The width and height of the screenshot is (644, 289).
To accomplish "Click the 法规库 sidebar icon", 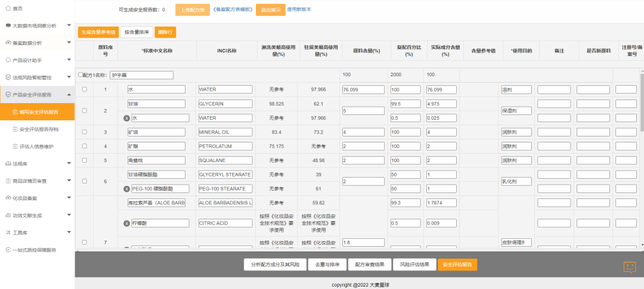I will click(x=8, y=163).
